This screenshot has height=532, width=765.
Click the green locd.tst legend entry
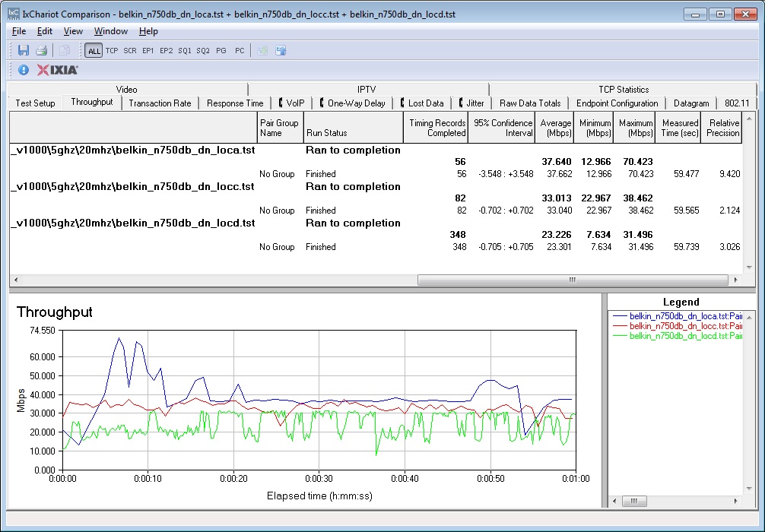678,336
